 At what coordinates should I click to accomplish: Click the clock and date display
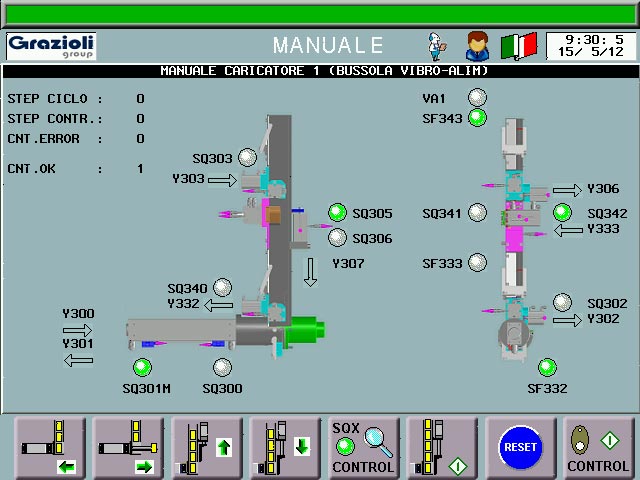point(590,46)
